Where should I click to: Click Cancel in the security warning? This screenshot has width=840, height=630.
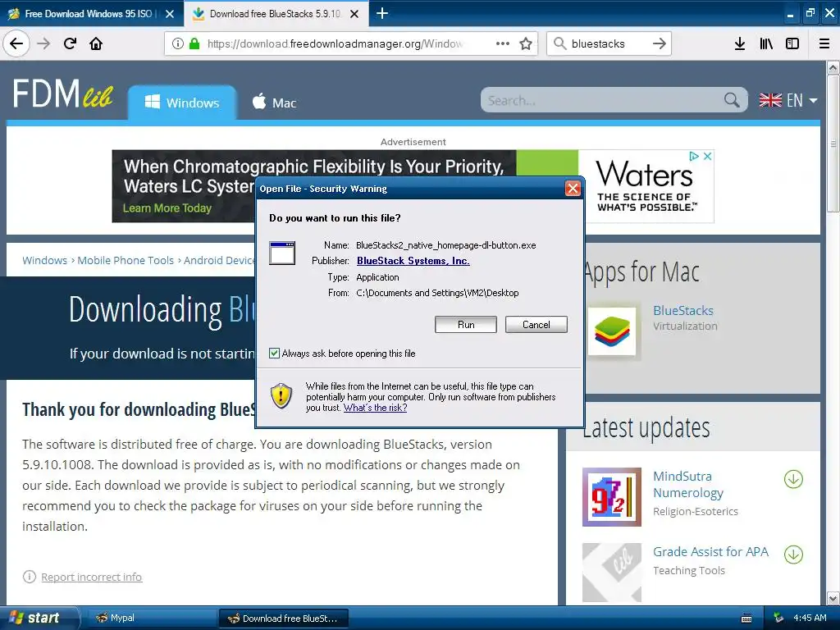click(536, 324)
